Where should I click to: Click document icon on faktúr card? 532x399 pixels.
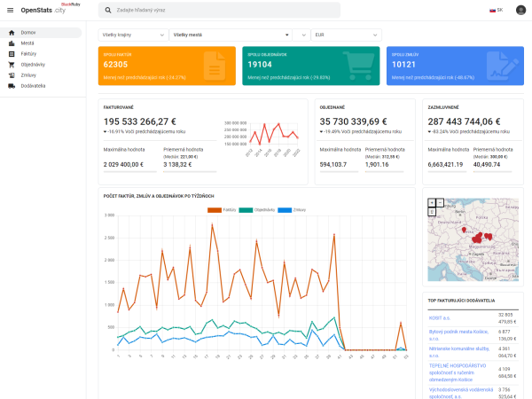click(215, 66)
